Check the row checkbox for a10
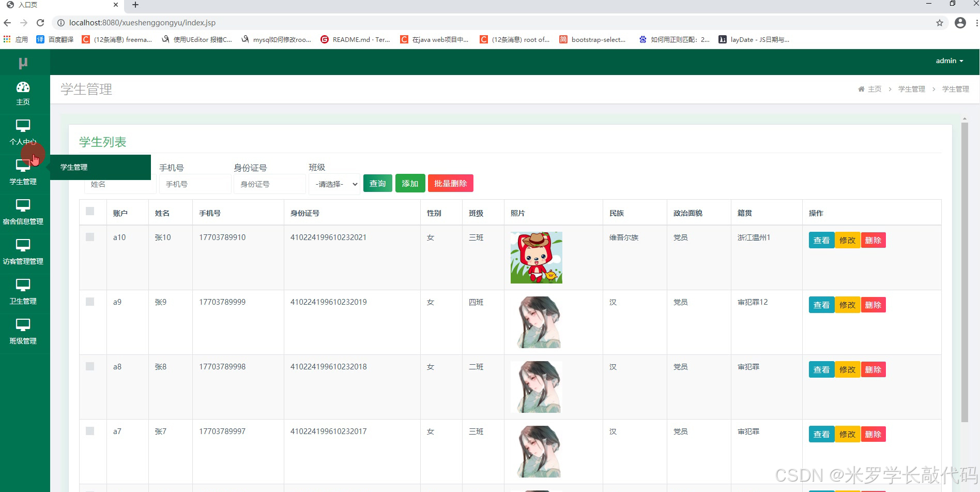This screenshot has width=980, height=492. click(x=90, y=237)
